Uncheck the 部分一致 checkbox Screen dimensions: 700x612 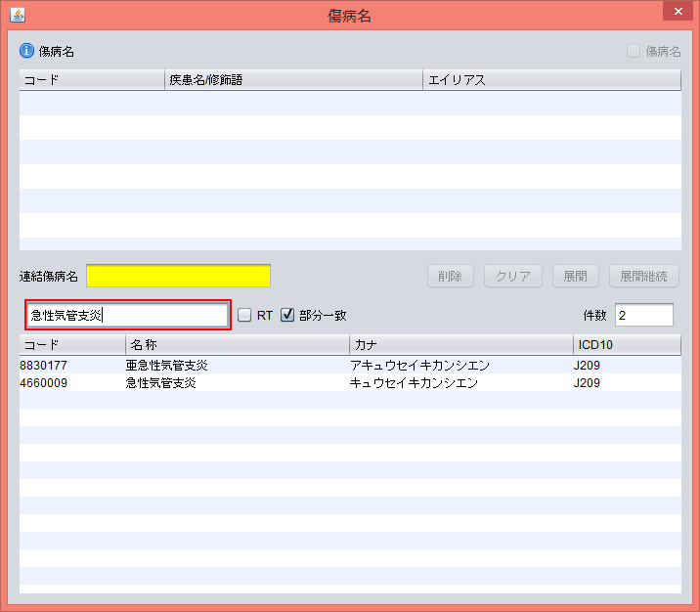287,315
